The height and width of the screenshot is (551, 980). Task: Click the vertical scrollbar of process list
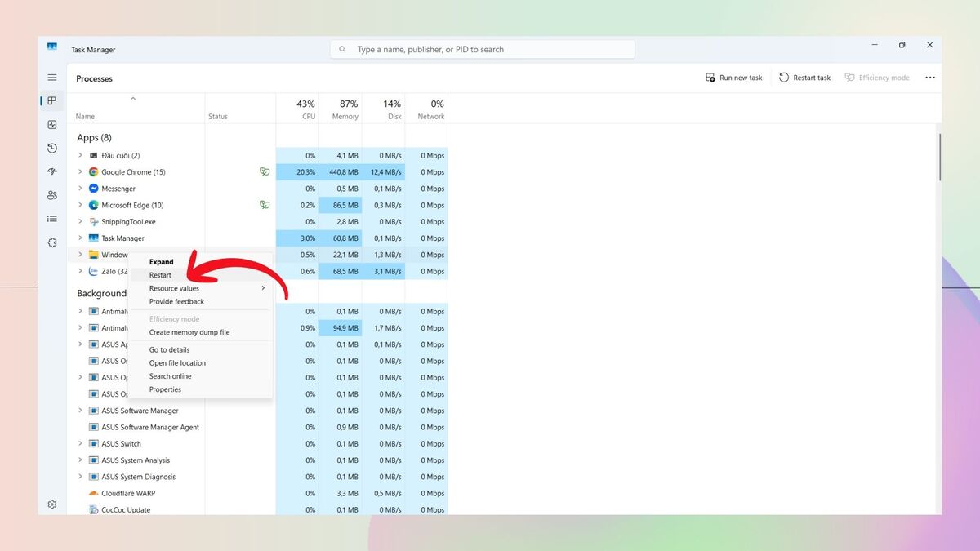(939, 157)
